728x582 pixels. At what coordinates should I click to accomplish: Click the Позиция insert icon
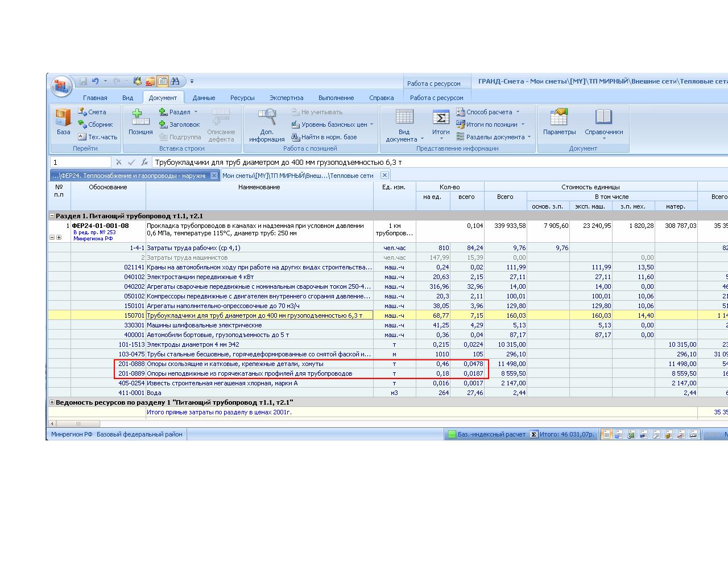140,122
